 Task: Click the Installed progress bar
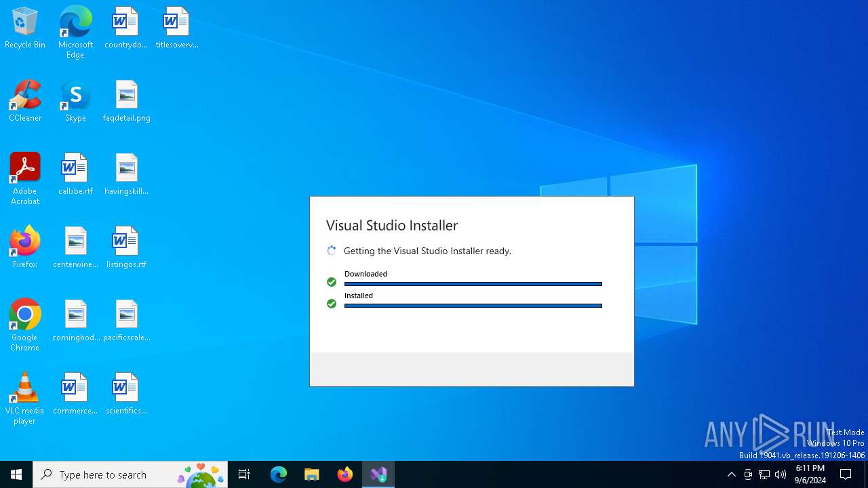point(473,306)
